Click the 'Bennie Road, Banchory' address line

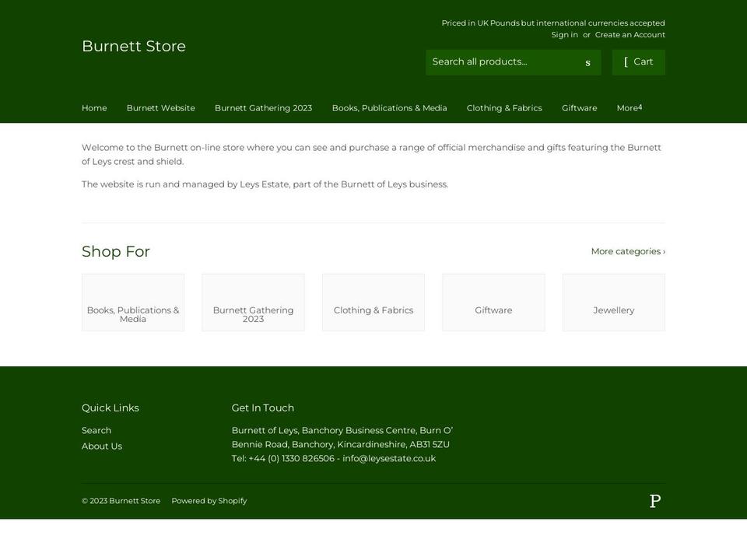tap(341, 444)
